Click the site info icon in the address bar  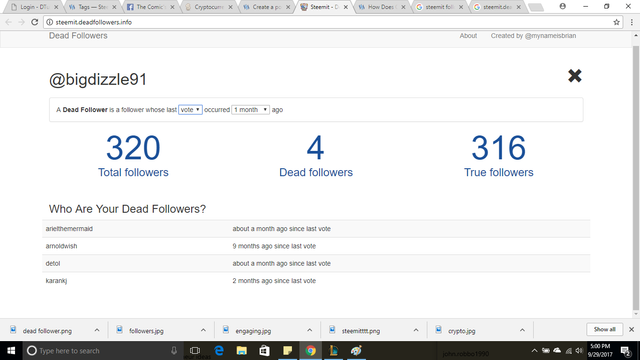pyautogui.click(x=49, y=22)
